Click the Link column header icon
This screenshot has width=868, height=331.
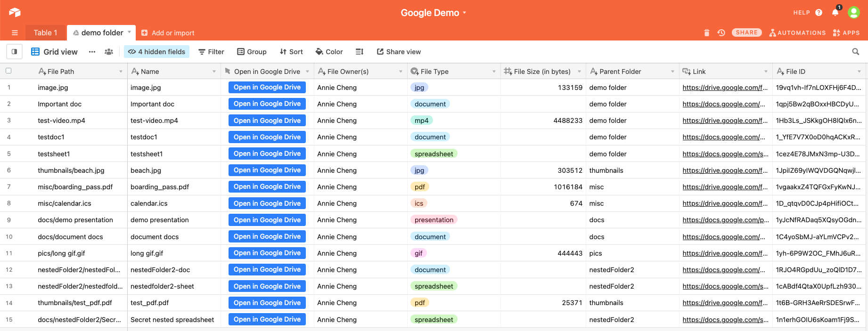click(687, 72)
